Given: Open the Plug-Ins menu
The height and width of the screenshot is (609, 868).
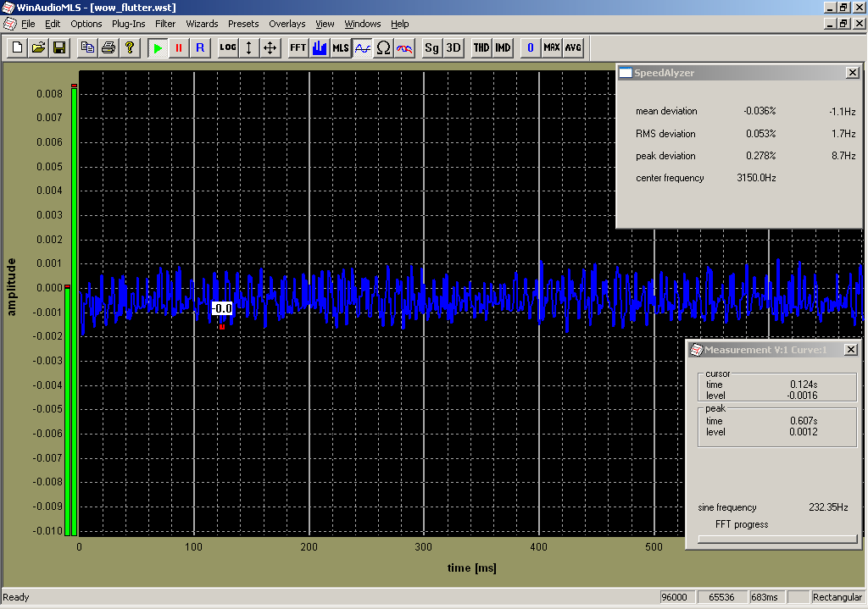Looking at the screenshot, I should [128, 24].
